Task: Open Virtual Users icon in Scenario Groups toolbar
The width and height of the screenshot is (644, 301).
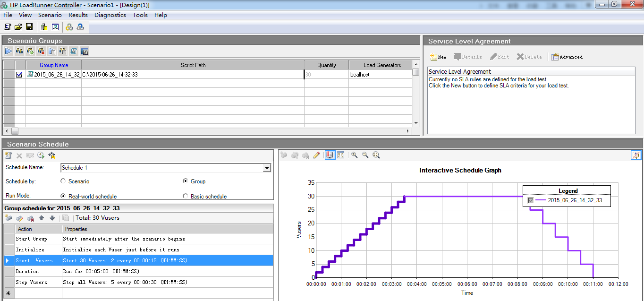Action: coord(19,51)
